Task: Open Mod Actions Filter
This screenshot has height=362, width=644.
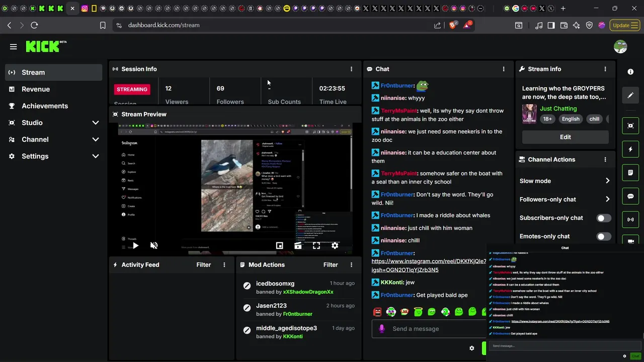Action: coord(331,264)
